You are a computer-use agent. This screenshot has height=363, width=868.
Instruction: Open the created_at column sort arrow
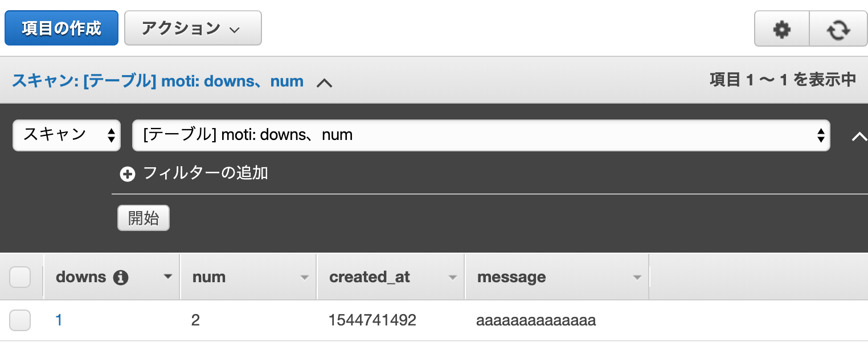click(x=453, y=278)
